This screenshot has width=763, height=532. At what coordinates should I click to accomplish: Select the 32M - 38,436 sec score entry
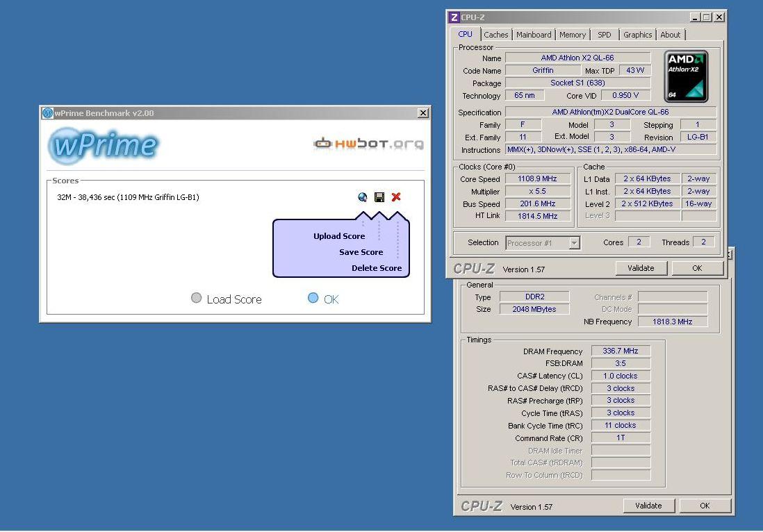click(128, 197)
